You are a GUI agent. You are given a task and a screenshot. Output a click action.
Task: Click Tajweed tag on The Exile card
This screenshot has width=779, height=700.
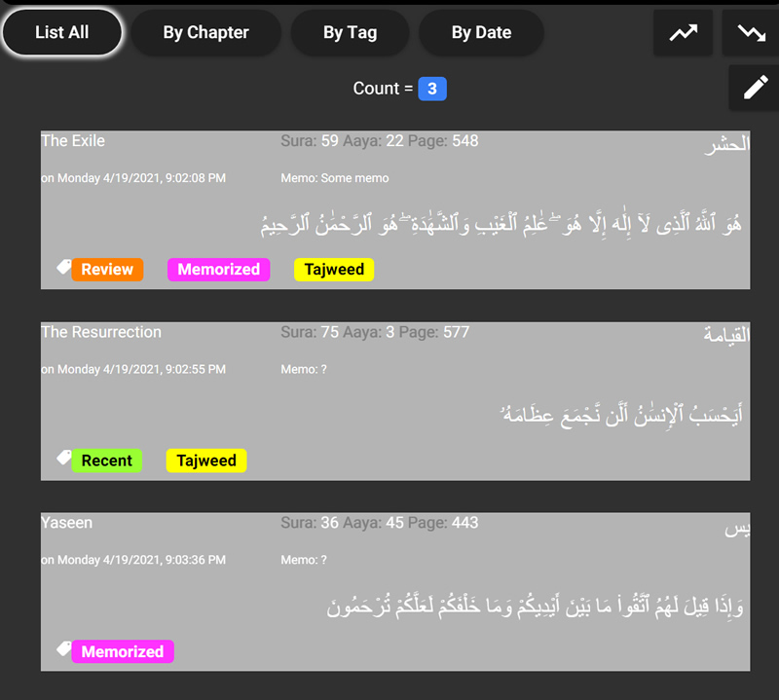tap(333, 270)
